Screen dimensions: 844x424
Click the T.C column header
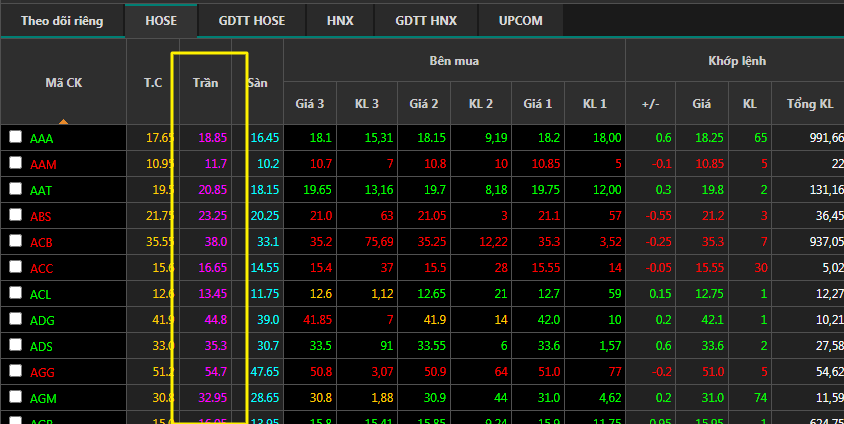click(x=152, y=83)
